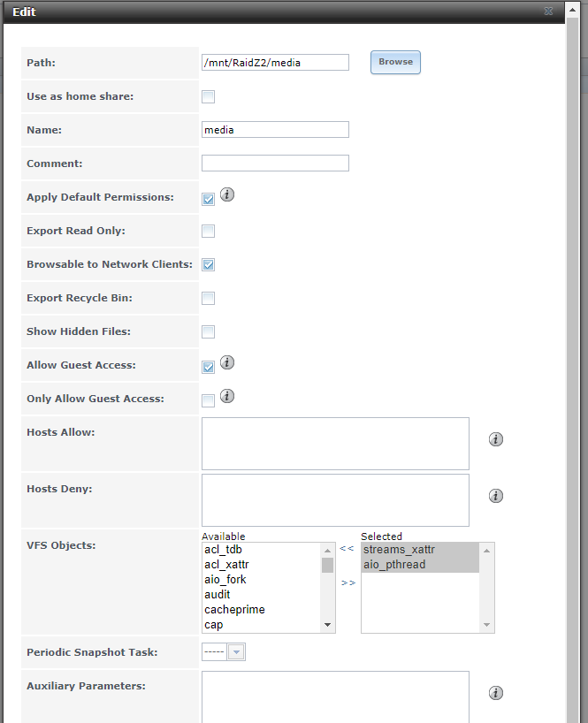588x723 pixels.
Task: Click dialog scrollbar up arrow
Action: [572, 10]
